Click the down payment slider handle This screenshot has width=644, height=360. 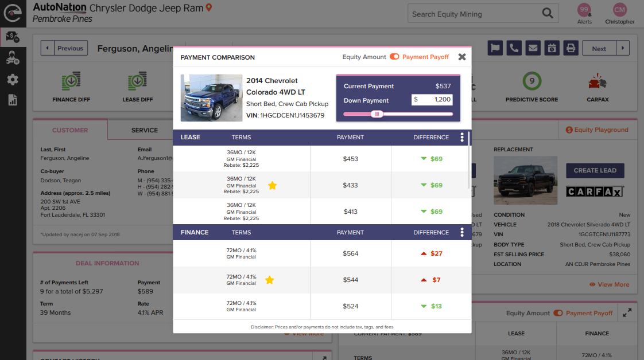[377, 114]
